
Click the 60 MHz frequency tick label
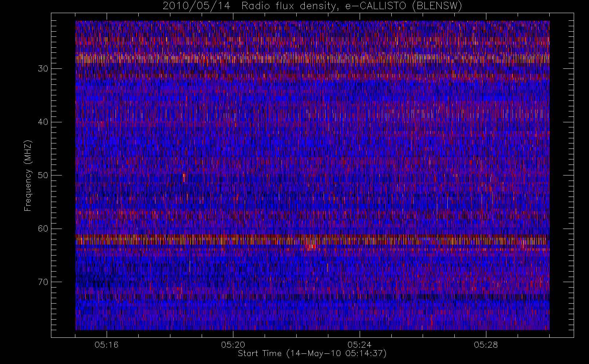pos(43,229)
